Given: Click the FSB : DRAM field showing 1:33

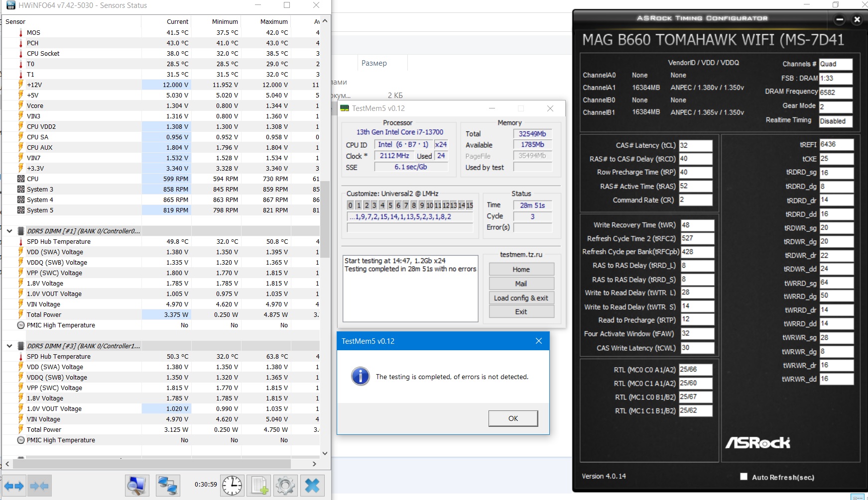Looking at the screenshot, I should point(836,78).
